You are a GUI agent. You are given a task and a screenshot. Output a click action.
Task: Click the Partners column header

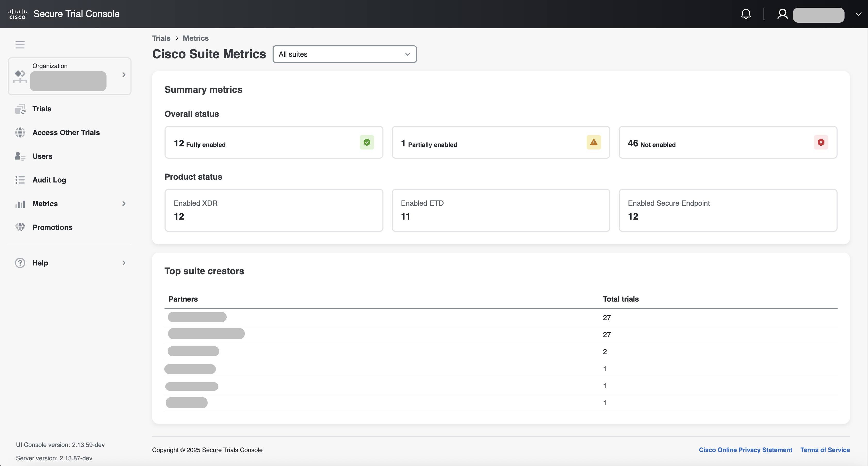tap(183, 299)
